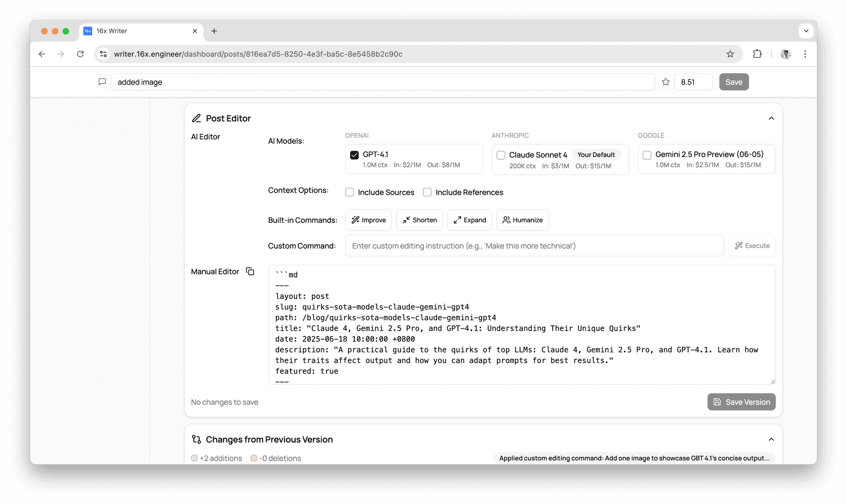Reload the page with the refresh icon

[x=80, y=54]
